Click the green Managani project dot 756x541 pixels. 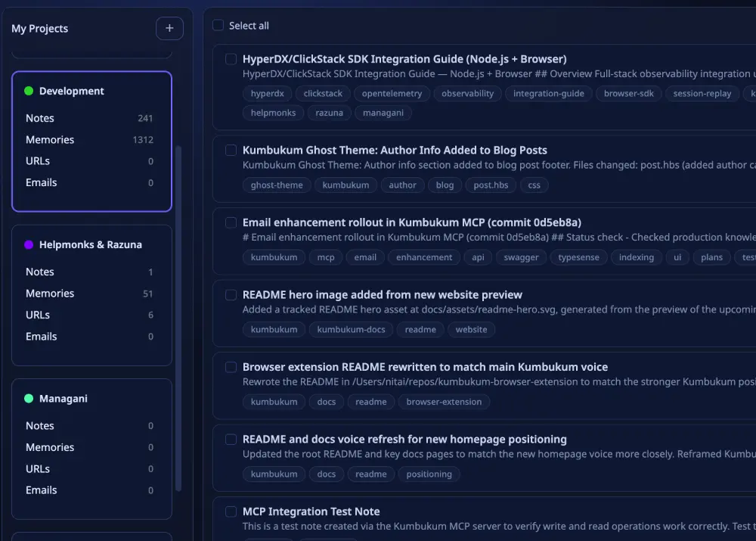tap(29, 399)
